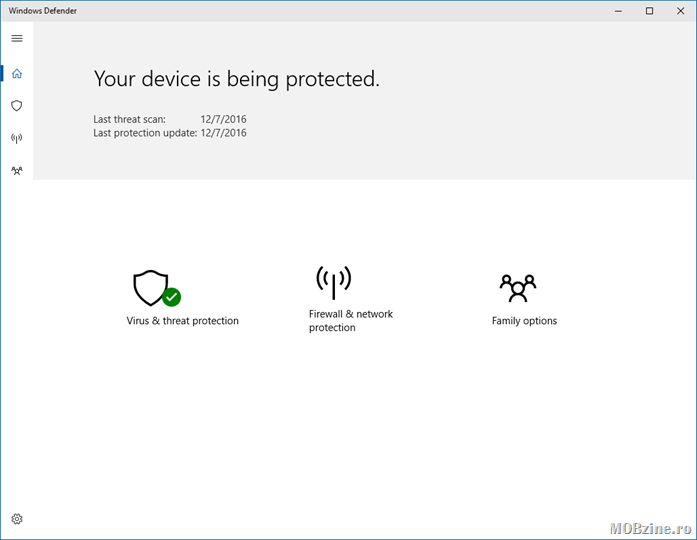Open the hamburger navigation menu
This screenshot has height=540, width=697.
(x=17, y=38)
